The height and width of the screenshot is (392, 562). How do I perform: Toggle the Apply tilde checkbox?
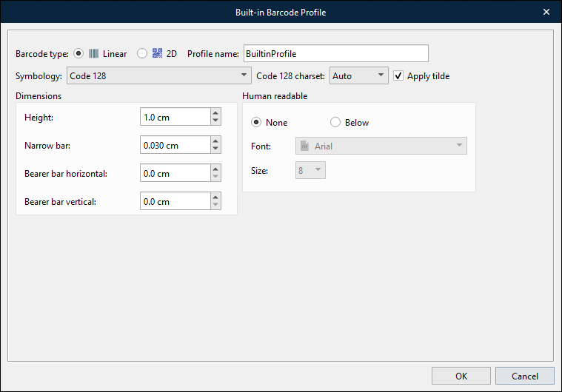(398, 76)
